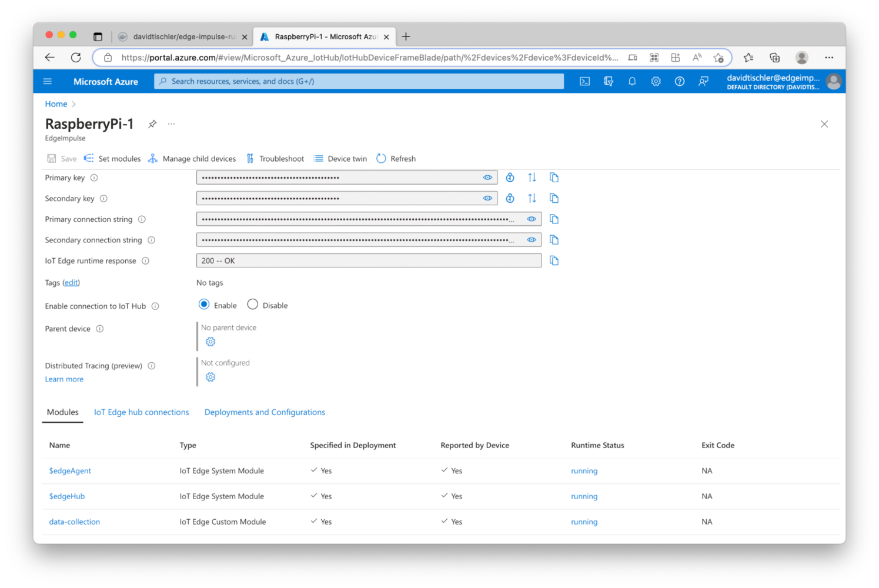Click the Save toolbar button
This screenshot has height=588, width=879.
point(62,159)
